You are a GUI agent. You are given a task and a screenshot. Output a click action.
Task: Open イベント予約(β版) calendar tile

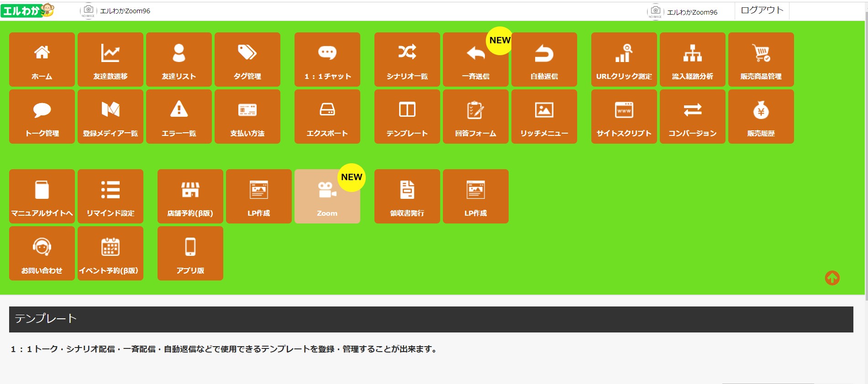(x=110, y=253)
